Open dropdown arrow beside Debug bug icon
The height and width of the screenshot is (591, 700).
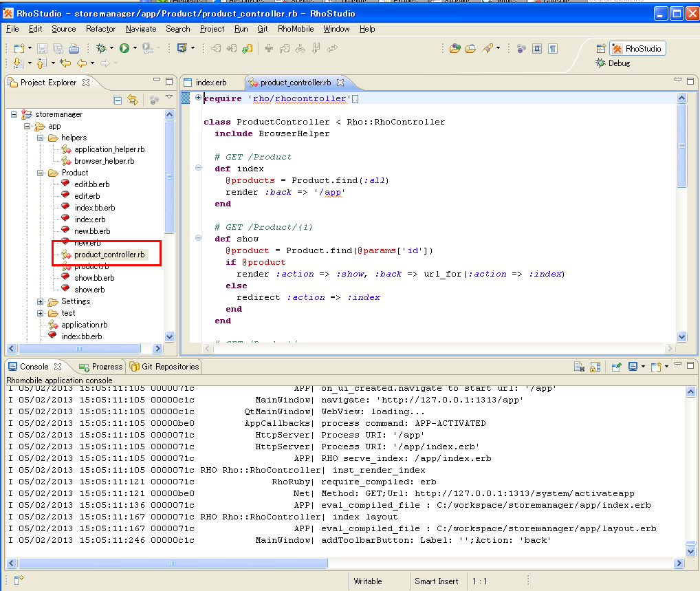pos(111,48)
